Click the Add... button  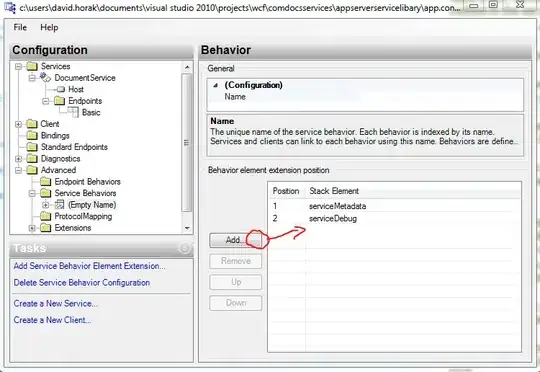point(236,240)
